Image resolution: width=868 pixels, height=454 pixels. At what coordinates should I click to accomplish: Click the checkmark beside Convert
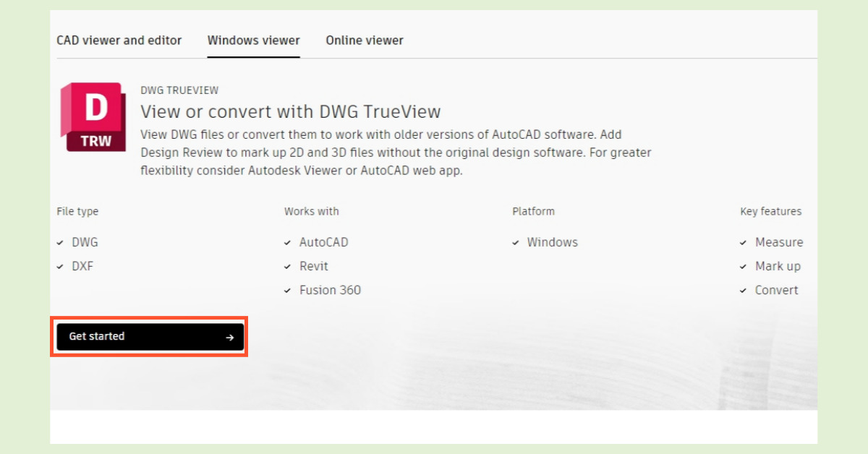tap(744, 291)
